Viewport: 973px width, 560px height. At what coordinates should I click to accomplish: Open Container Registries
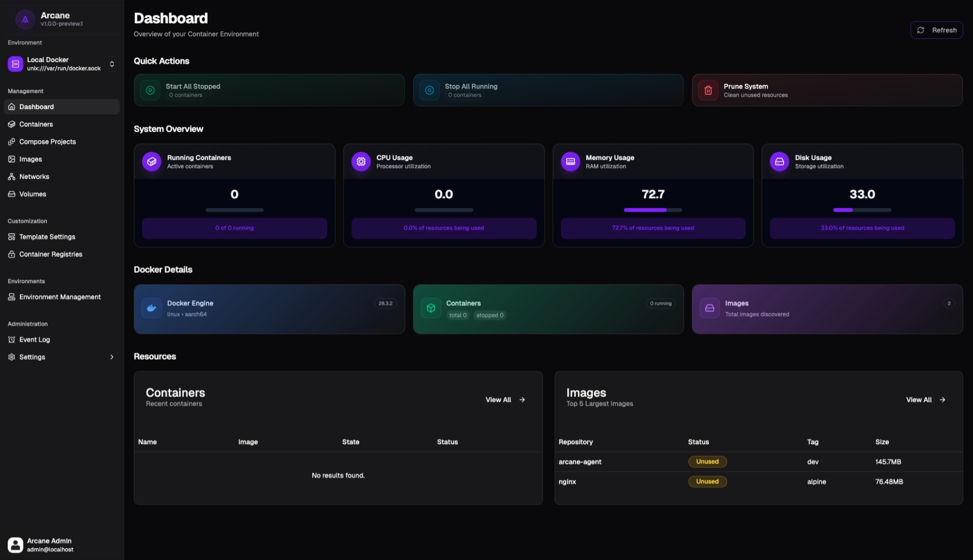pyautogui.click(x=51, y=254)
